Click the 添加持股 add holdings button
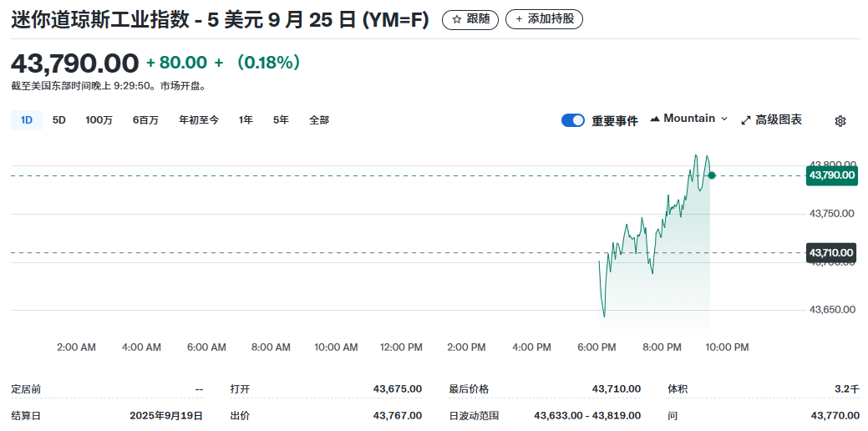Screen dimensions: 868x431 [x=544, y=19]
